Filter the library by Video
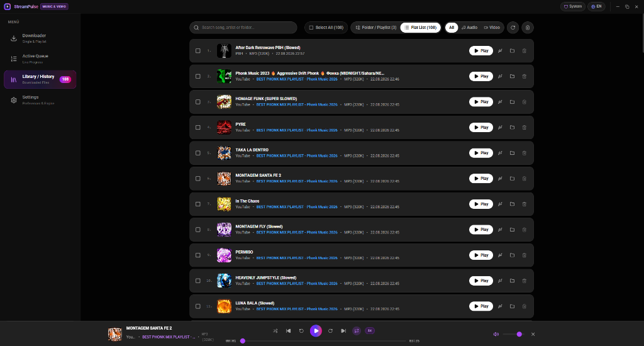The width and height of the screenshot is (644, 346). coord(492,28)
